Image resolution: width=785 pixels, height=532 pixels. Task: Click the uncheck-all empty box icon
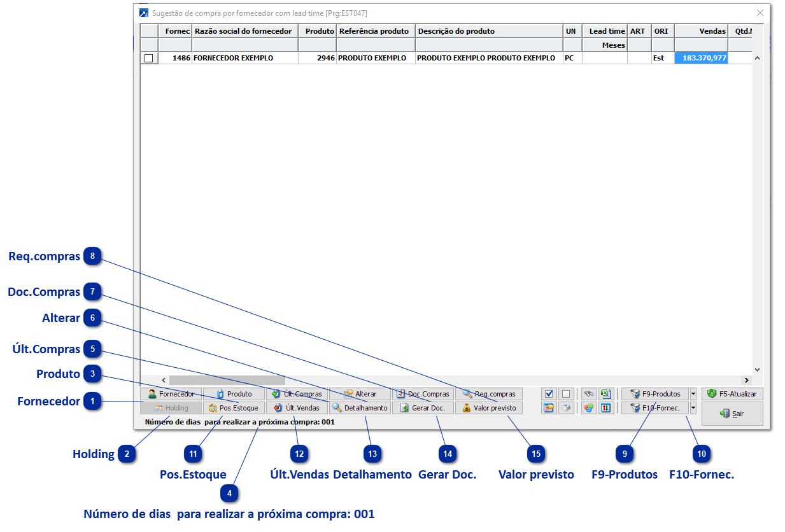[x=565, y=394]
